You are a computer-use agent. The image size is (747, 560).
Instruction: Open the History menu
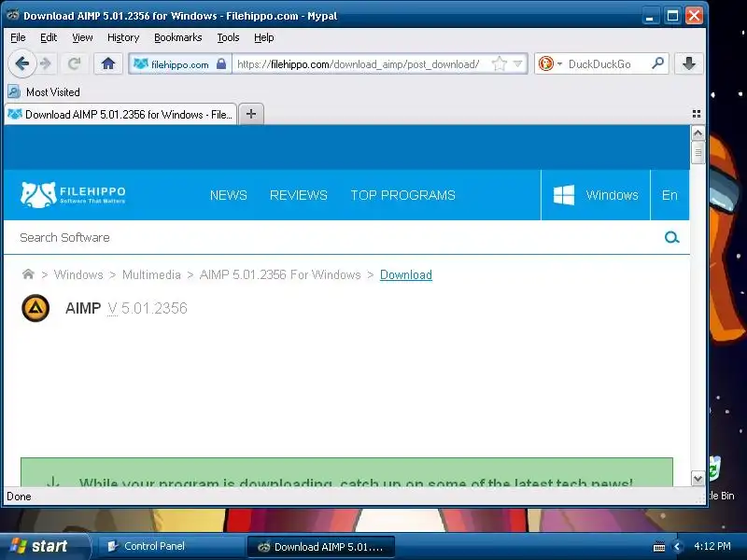[123, 37]
